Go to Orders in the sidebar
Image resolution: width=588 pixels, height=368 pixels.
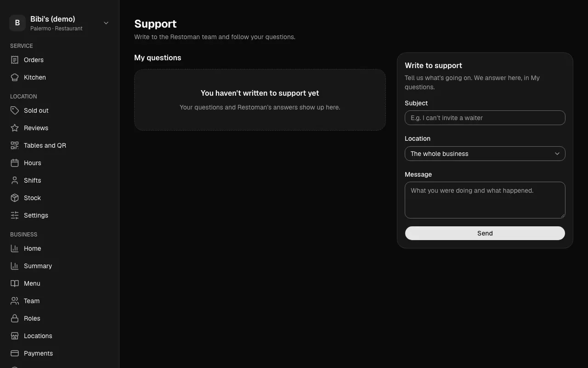click(60, 60)
